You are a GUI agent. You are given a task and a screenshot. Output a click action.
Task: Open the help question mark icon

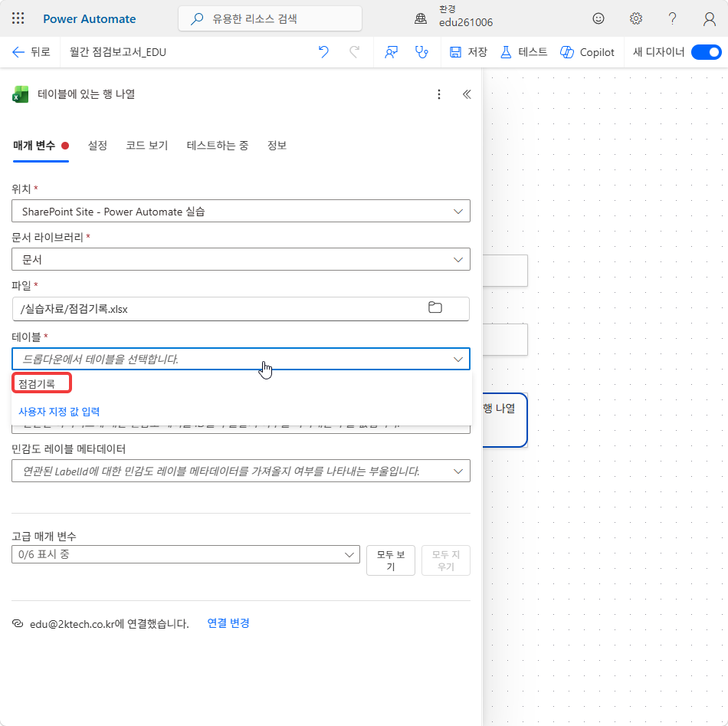pos(672,18)
